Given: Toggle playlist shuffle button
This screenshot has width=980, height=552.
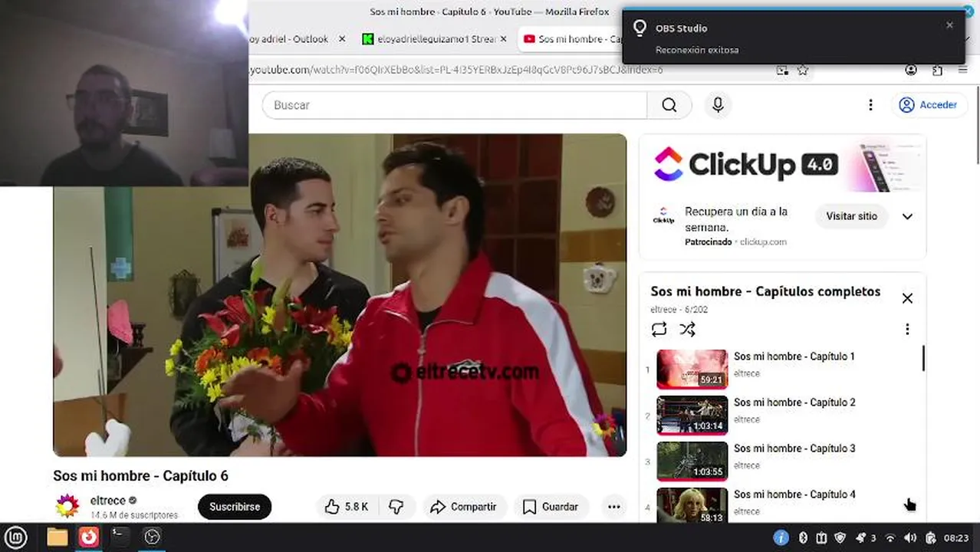Looking at the screenshot, I should pos(687,330).
